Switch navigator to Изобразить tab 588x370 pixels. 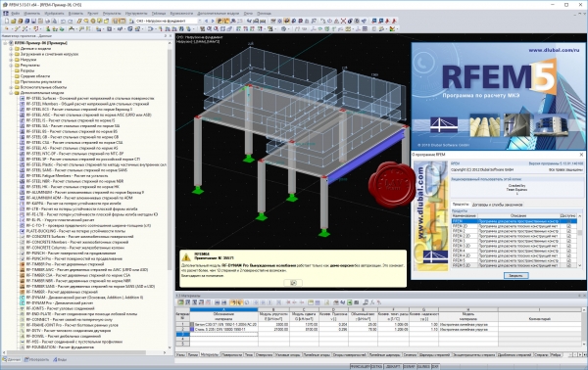[x=36, y=359]
